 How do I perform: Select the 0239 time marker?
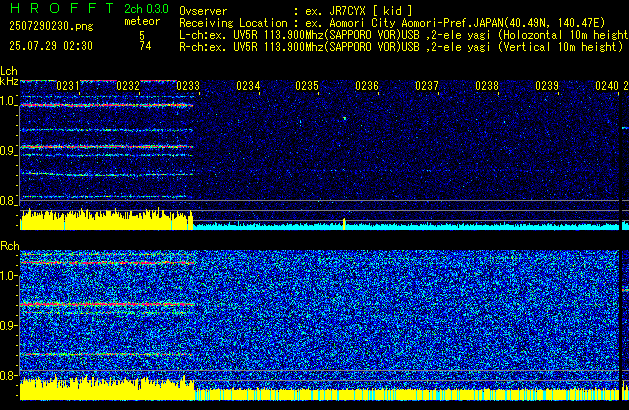[x=547, y=86]
